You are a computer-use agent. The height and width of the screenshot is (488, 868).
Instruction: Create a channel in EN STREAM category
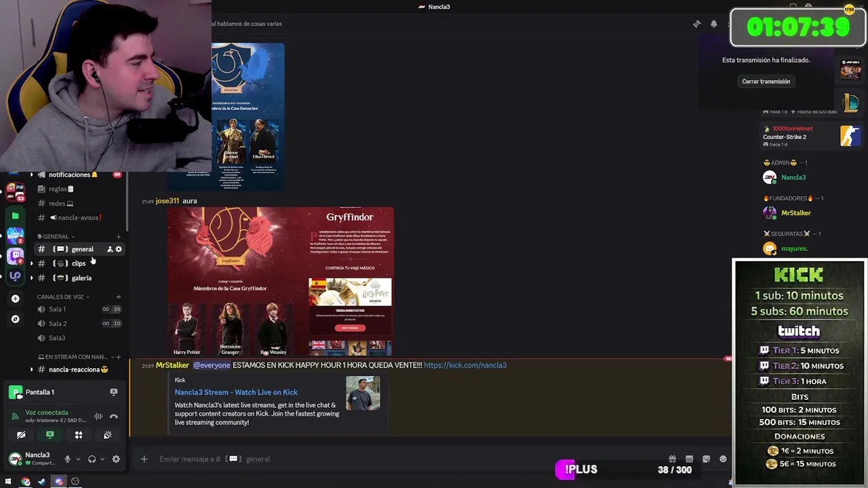(119, 357)
